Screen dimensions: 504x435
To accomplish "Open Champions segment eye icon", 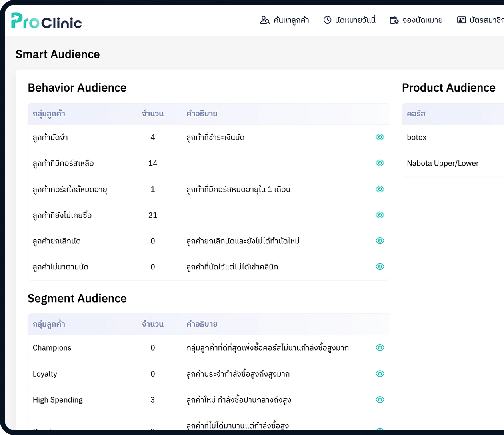I will [380, 348].
